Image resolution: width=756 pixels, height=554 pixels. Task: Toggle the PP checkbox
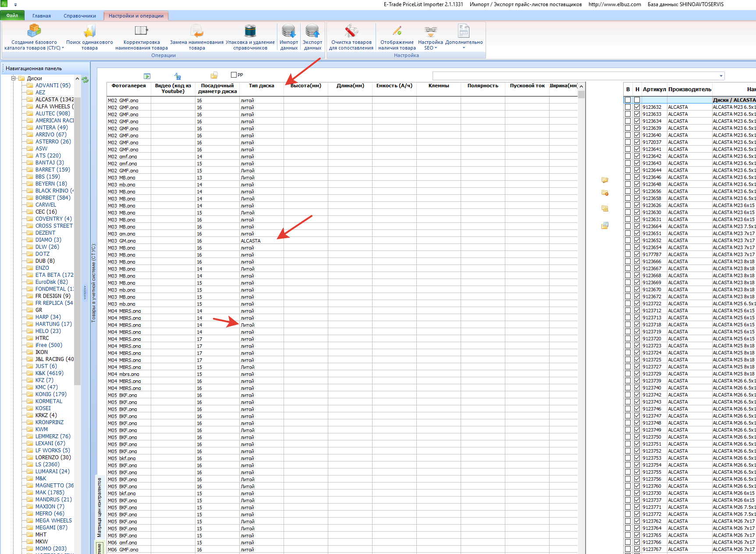pyautogui.click(x=234, y=75)
